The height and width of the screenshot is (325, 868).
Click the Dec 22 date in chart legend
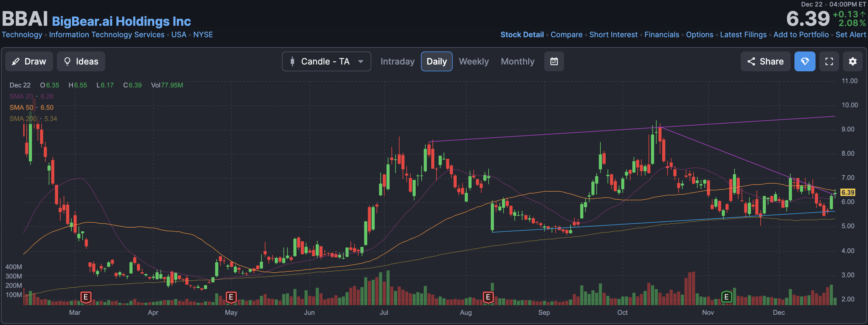pyautogui.click(x=20, y=85)
